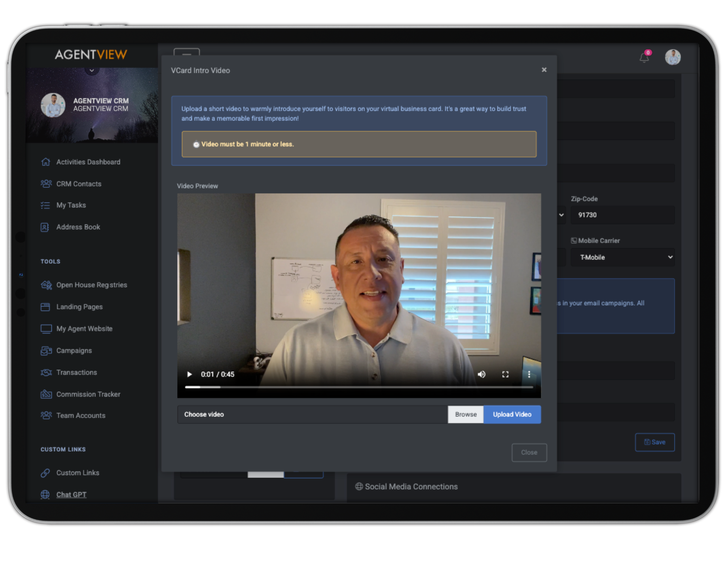This screenshot has height=566, width=728.
Task: Click the profile avatar in top right
Action: coord(673,57)
